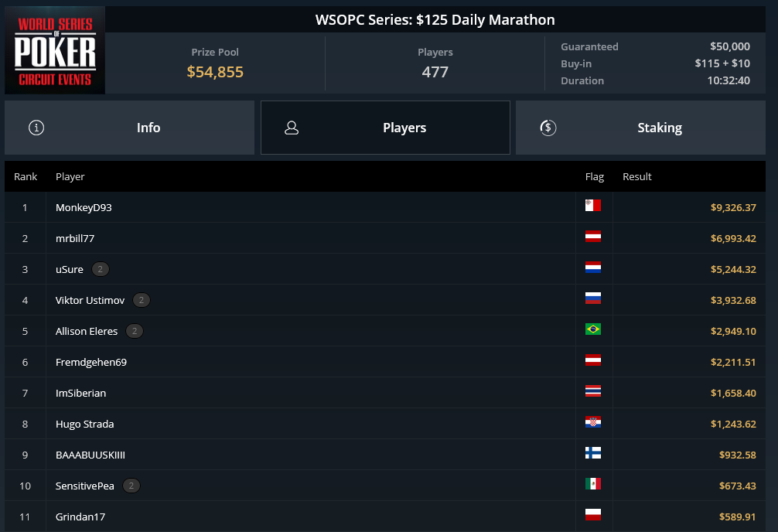Open player MonkeyD93's row
Screen dimensions: 778x532
[x=385, y=207]
